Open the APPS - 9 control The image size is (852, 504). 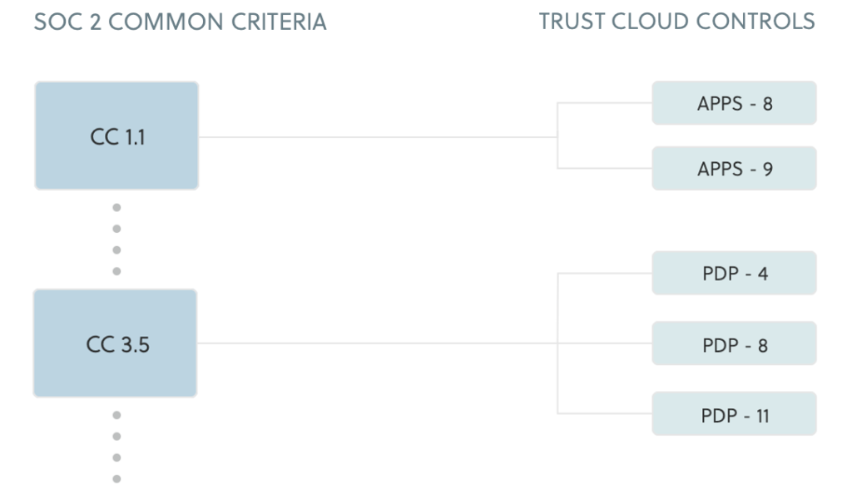click(734, 169)
